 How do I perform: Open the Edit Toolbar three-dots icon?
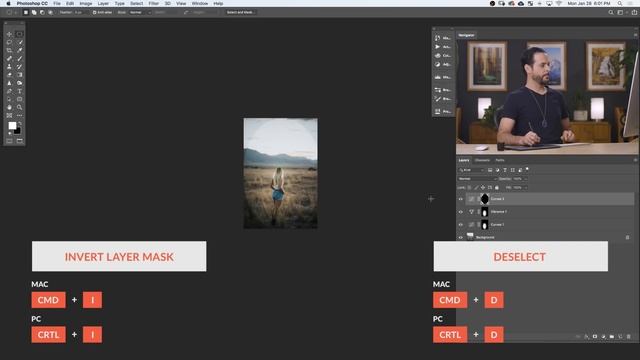(x=19, y=116)
